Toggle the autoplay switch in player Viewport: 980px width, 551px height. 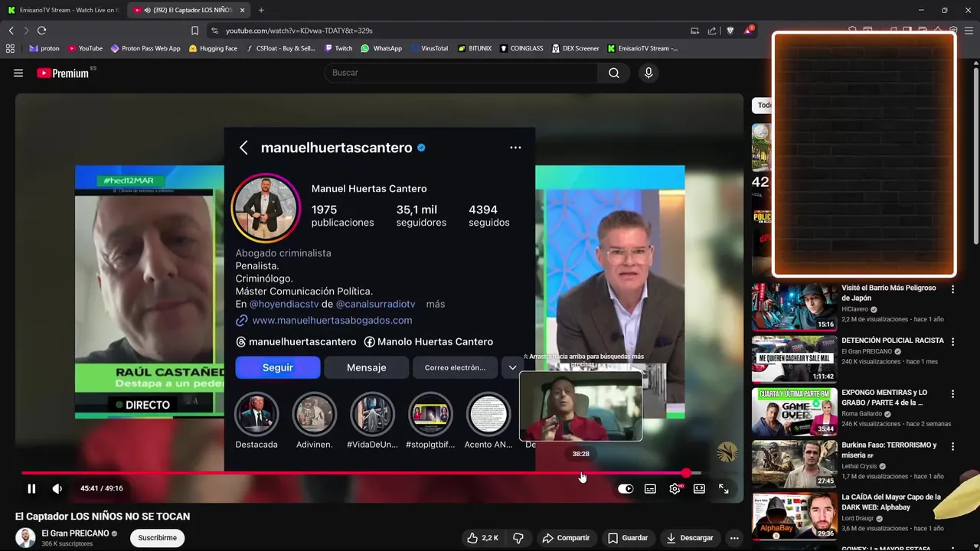tap(626, 489)
